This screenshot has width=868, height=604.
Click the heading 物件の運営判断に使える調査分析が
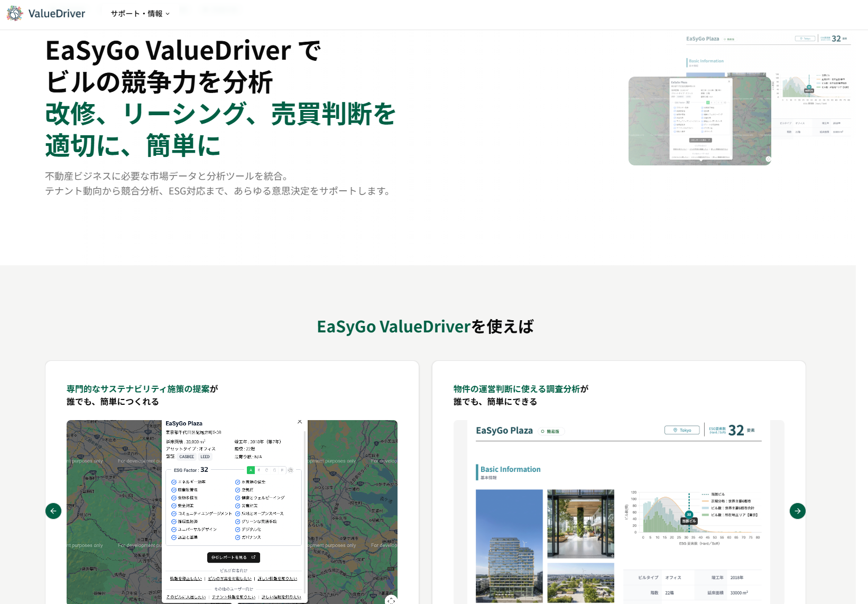521,389
